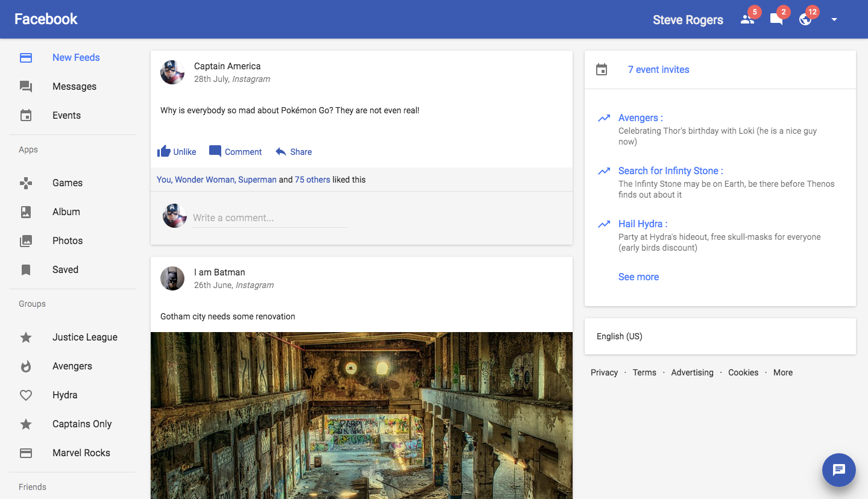Image resolution: width=868 pixels, height=499 pixels.
Task: Go to the Justice League group
Action: click(x=84, y=337)
